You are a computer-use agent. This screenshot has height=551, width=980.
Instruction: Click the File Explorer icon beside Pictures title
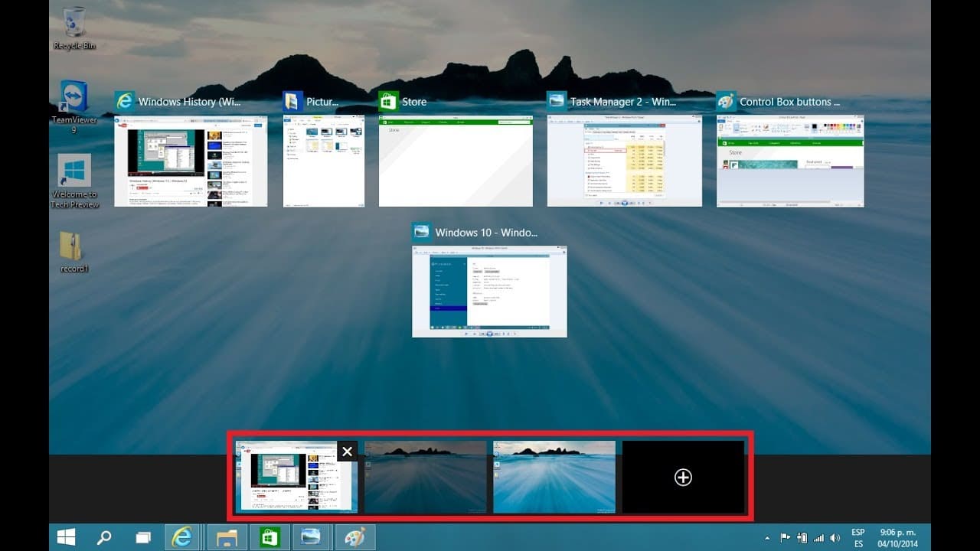[293, 102]
